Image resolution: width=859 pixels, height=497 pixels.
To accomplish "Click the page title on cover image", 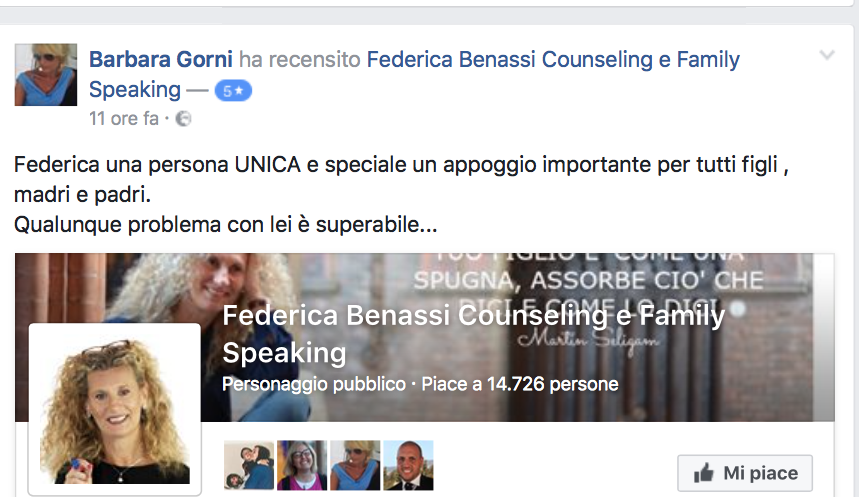I will [473, 334].
